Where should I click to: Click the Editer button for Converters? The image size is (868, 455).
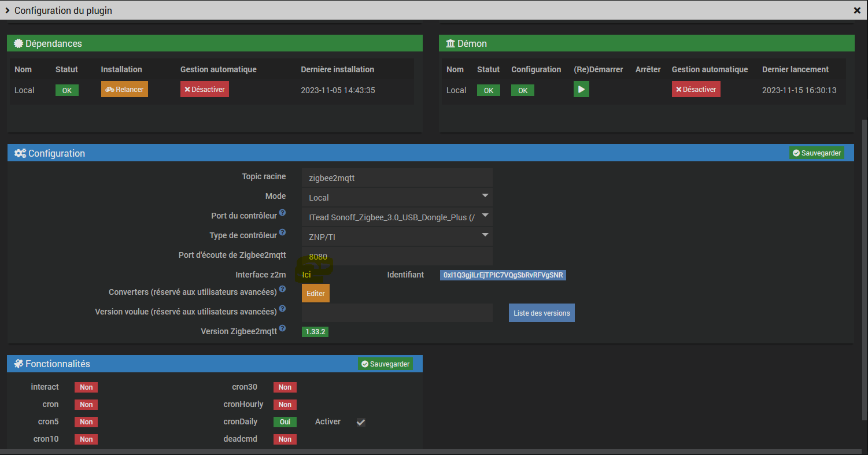tap(315, 293)
